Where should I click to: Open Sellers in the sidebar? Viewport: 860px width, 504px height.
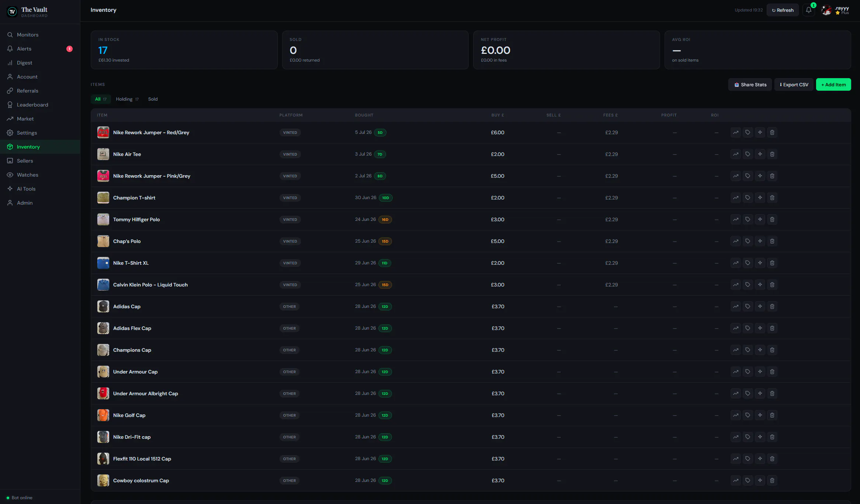[x=40, y=161]
